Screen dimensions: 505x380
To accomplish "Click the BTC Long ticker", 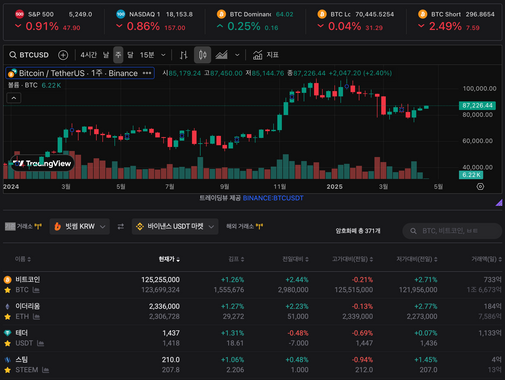I will [x=356, y=21].
